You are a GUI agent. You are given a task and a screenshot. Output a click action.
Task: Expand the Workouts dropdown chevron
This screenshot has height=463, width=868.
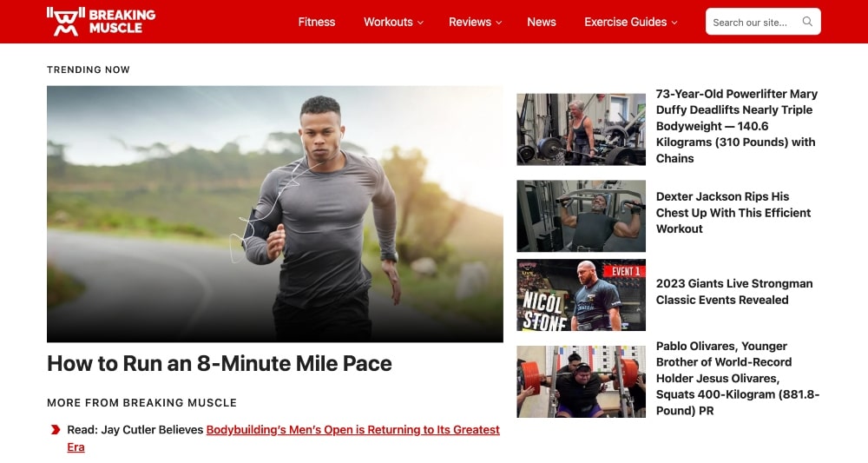pyautogui.click(x=420, y=23)
